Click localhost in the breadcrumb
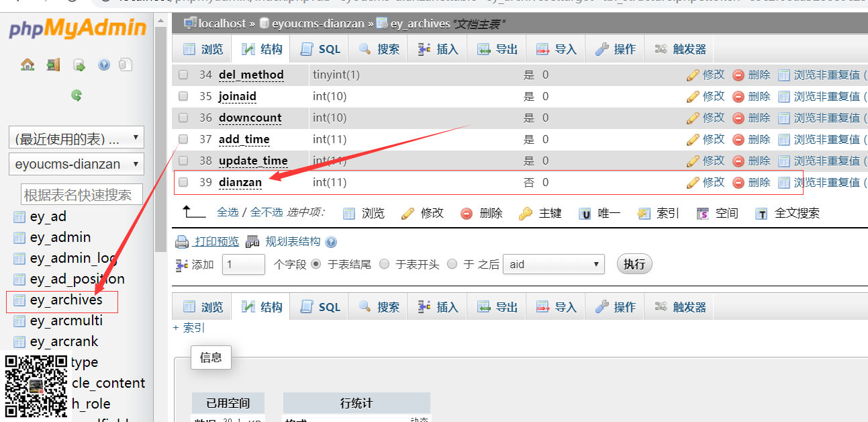The width and height of the screenshot is (868, 422). click(222, 24)
